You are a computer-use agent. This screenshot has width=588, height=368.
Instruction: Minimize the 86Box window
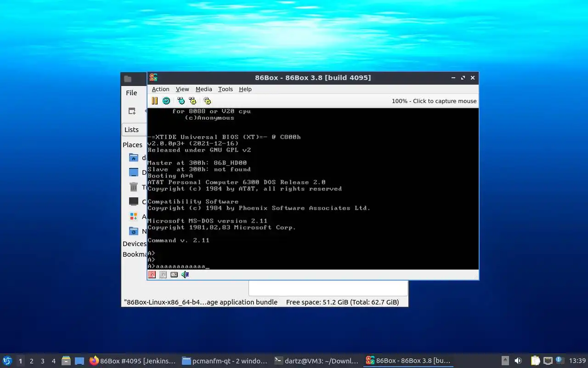[x=453, y=78]
